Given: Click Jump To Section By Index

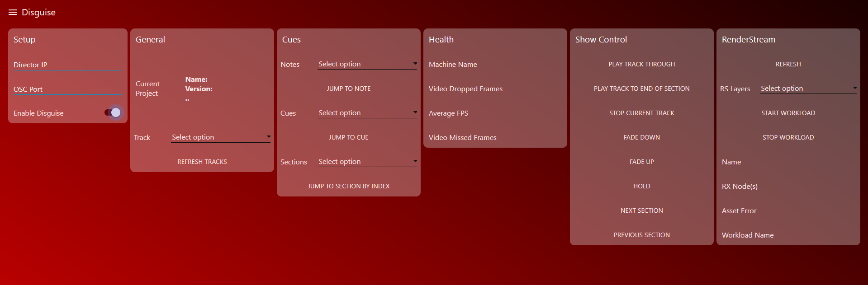Looking at the screenshot, I should 349,186.
